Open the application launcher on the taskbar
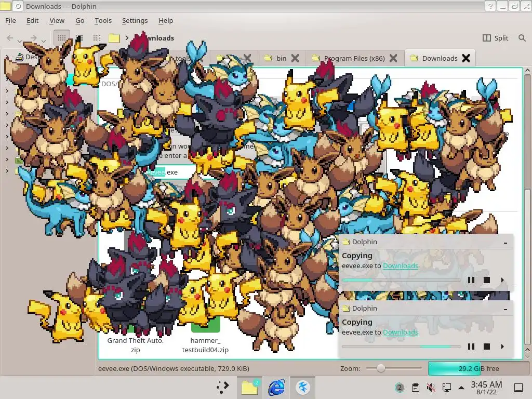 click(222, 387)
